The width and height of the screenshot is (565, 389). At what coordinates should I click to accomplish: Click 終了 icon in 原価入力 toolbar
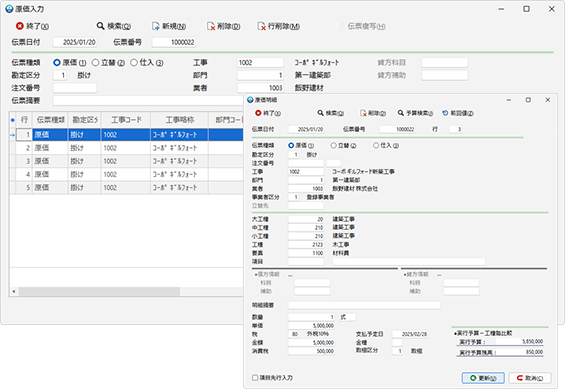pyautogui.click(x=20, y=26)
